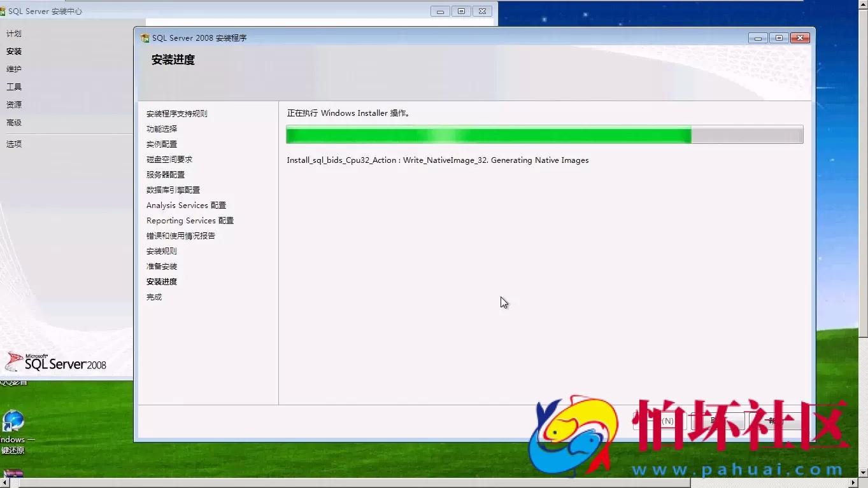Click the left scroll arrow on the taskbar

[x=5, y=483]
